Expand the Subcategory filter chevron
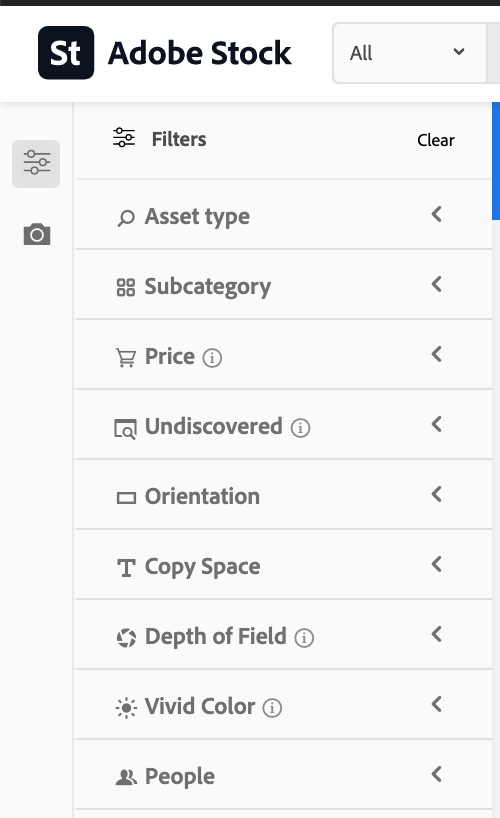 437,284
